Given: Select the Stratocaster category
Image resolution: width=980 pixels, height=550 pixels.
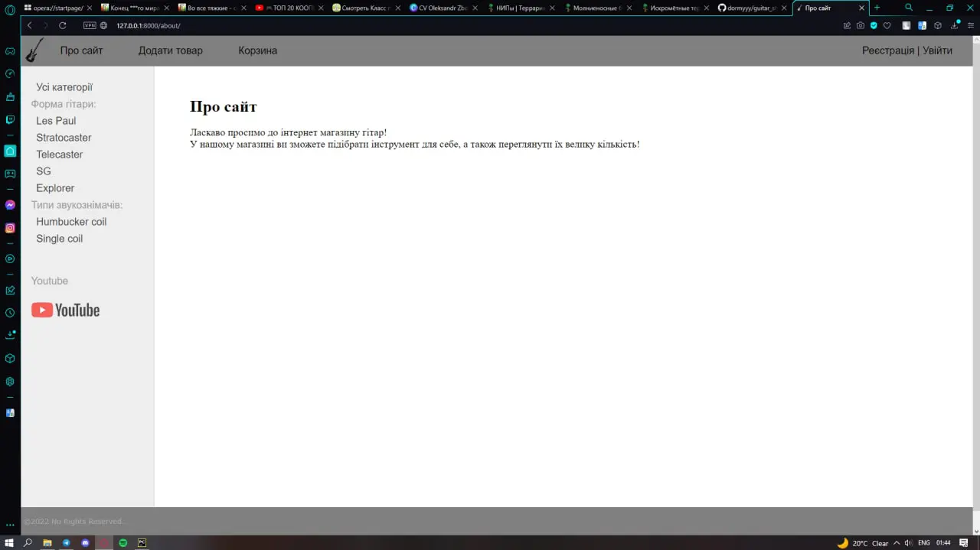Looking at the screenshot, I should click(64, 138).
